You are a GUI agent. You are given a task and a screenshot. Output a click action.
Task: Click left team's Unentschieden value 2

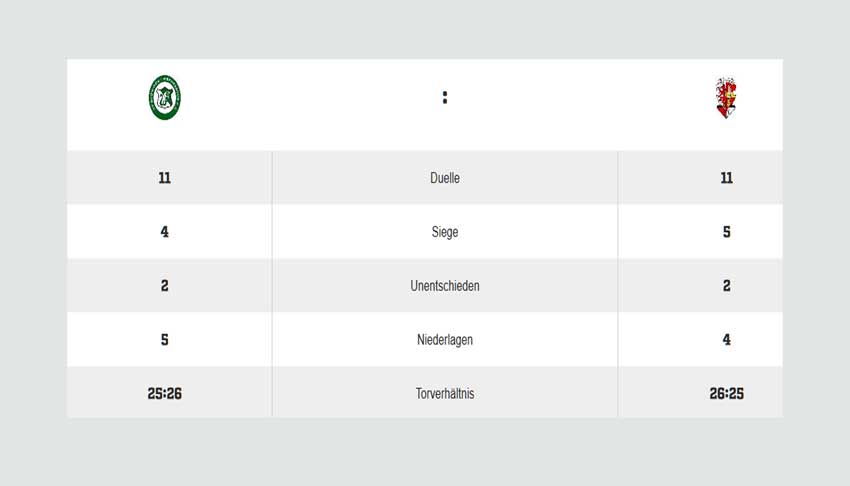point(165,286)
